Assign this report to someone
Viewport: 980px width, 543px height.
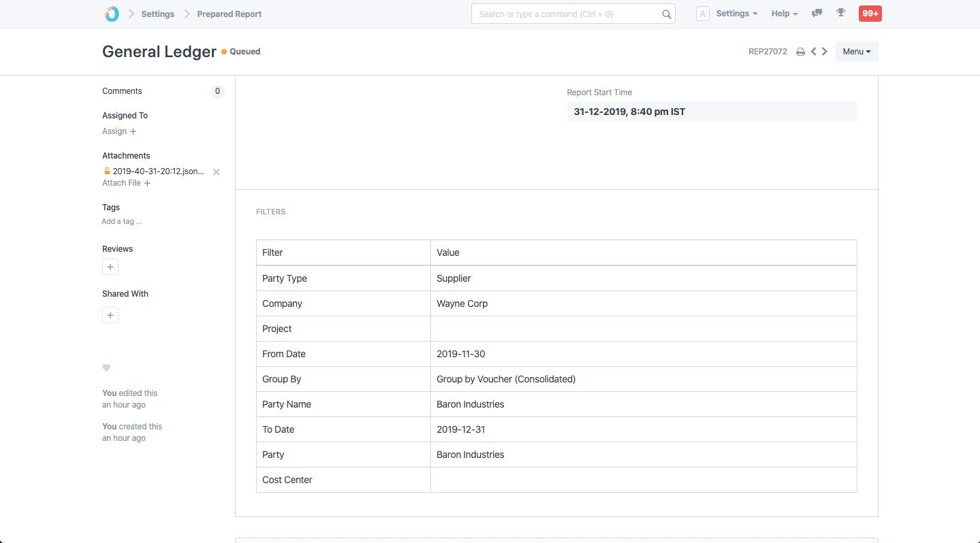(119, 131)
